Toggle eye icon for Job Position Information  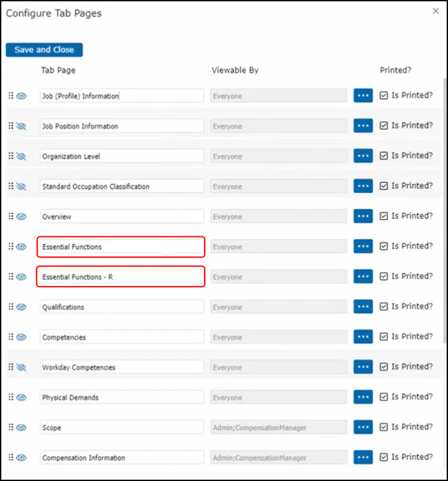pyautogui.click(x=21, y=126)
